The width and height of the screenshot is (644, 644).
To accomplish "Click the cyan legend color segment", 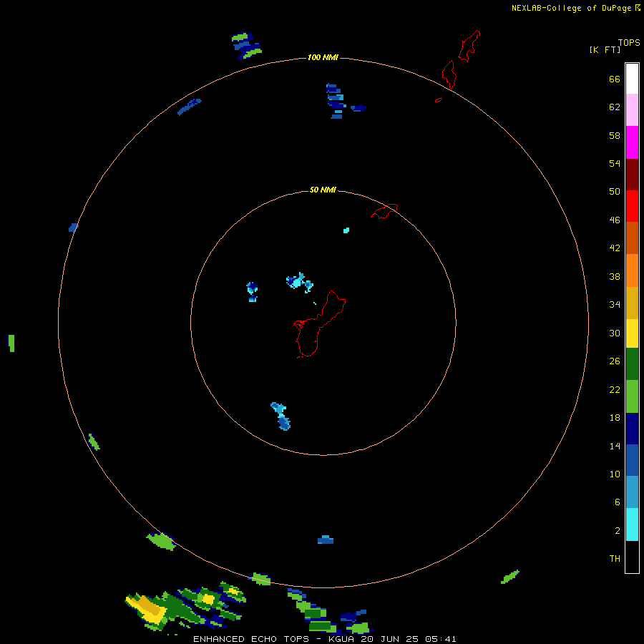I will 632,525.
